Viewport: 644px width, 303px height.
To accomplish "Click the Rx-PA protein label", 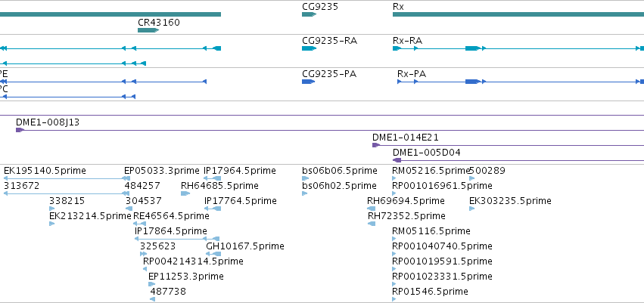I will pos(412,73).
